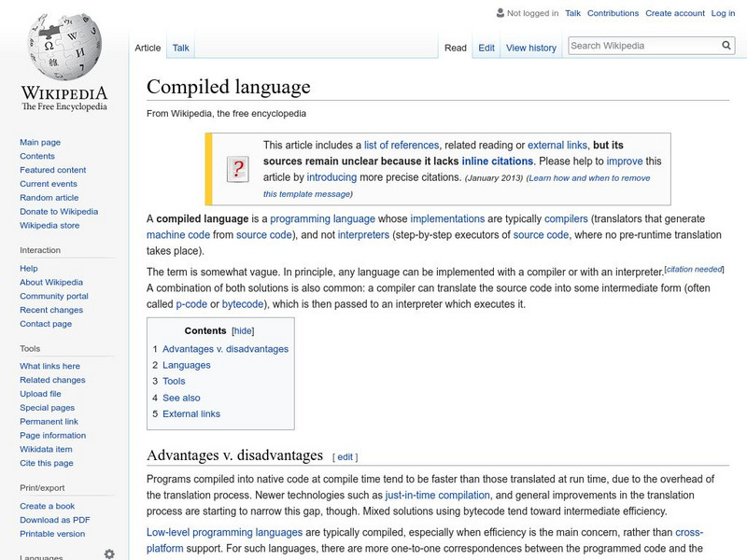747x560 pixels.
Task: Click Upload file
Action: 40,393
